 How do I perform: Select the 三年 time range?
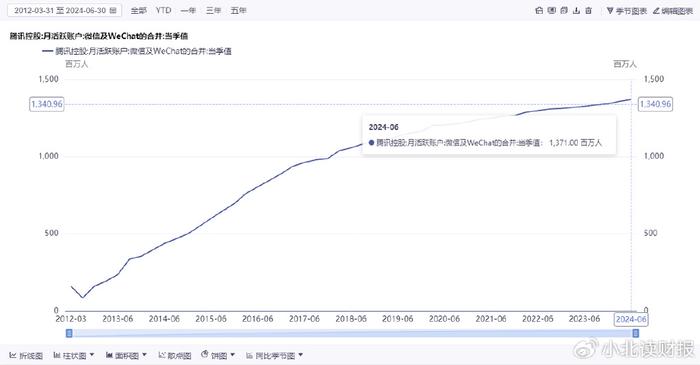pos(213,10)
